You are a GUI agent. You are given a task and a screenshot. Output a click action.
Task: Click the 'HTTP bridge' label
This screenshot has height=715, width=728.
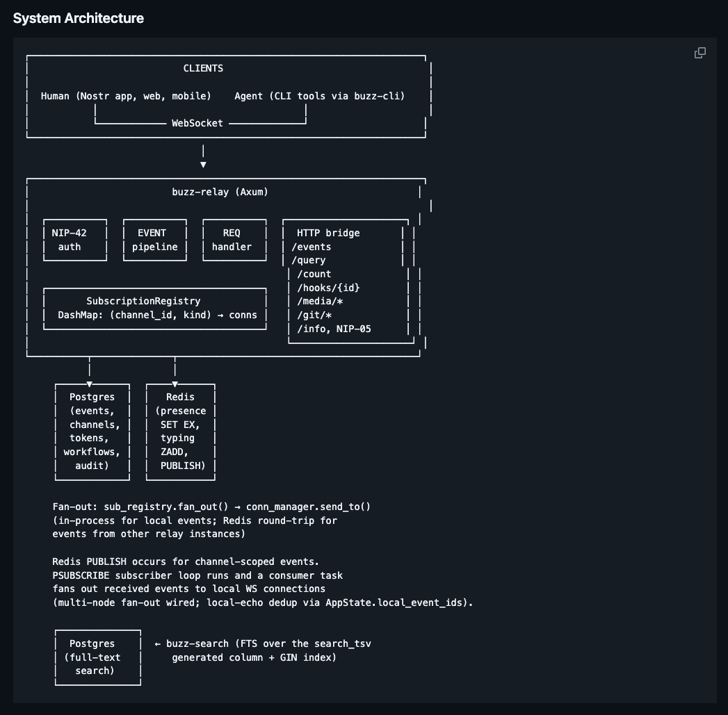coord(328,233)
